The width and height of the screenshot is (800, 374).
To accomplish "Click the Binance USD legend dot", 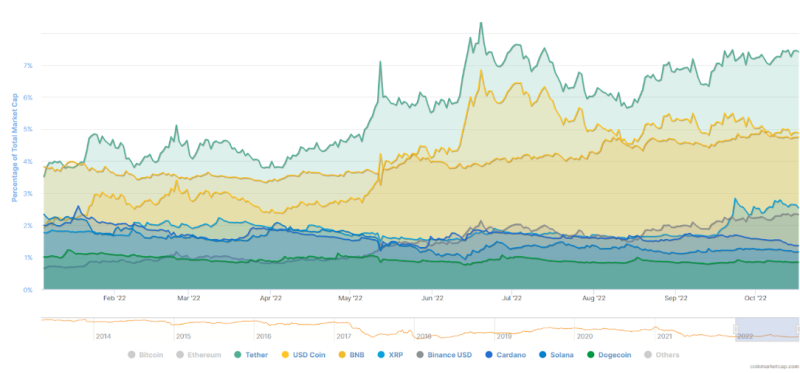I will point(420,355).
